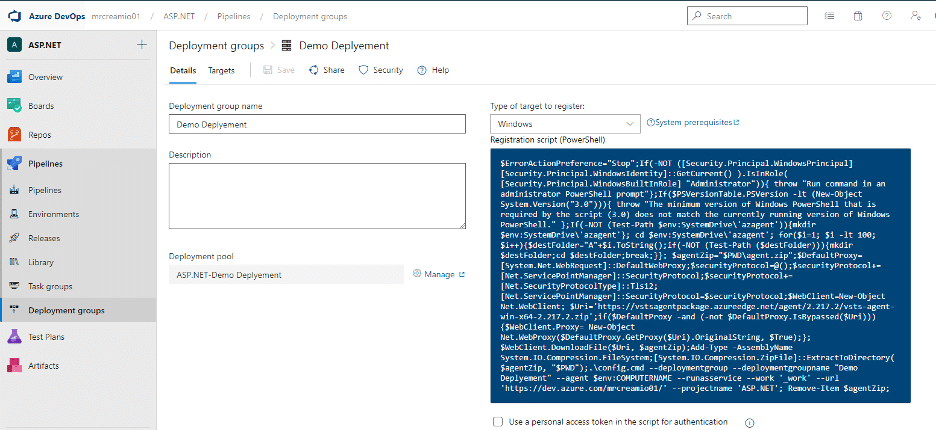This screenshot has height=430, width=936.
Task: Click the Help circle icon in toolbar
Action: [x=422, y=70]
